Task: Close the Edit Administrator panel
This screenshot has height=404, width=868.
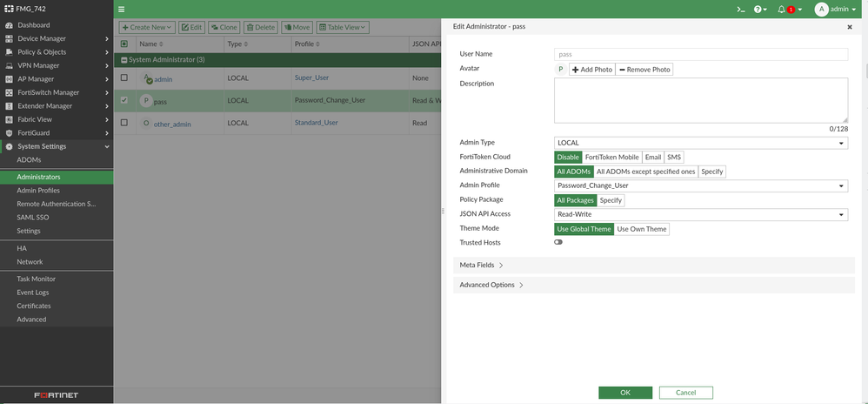Action: coord(849,27)
